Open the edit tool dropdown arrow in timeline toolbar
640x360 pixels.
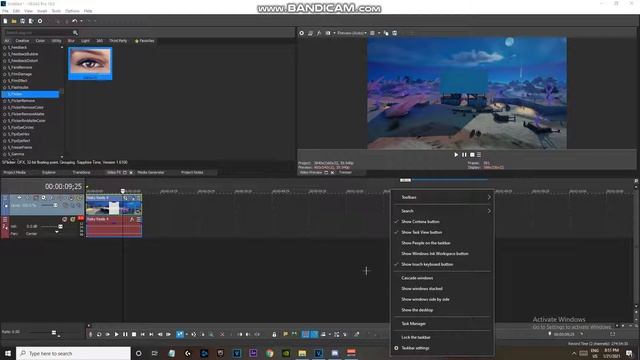coord(187,334)
